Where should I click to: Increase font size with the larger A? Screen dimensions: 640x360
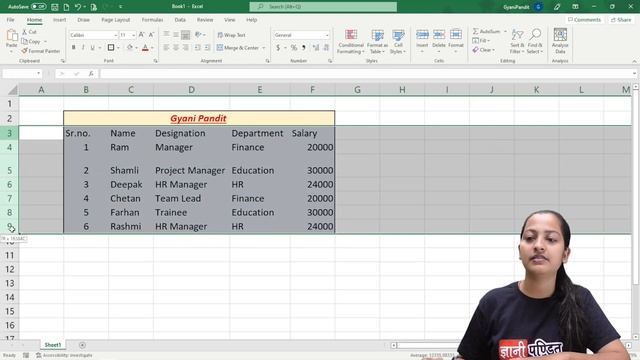click(141, 35)
